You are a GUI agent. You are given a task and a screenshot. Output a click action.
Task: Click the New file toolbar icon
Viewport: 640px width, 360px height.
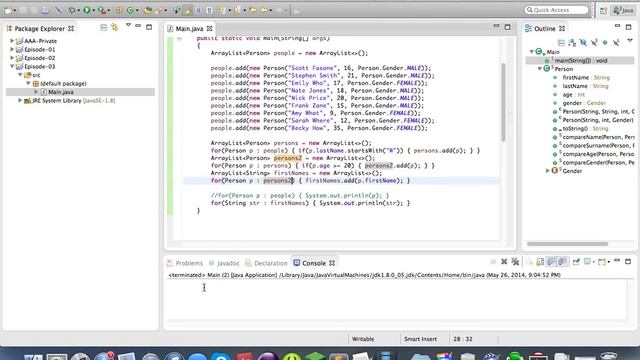click(x=8, y=10)
